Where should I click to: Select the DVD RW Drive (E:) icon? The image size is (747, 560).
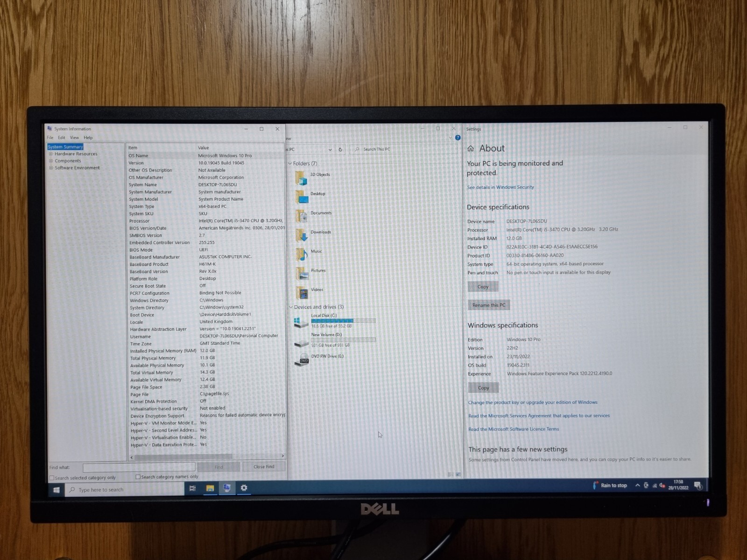point(302,359)
